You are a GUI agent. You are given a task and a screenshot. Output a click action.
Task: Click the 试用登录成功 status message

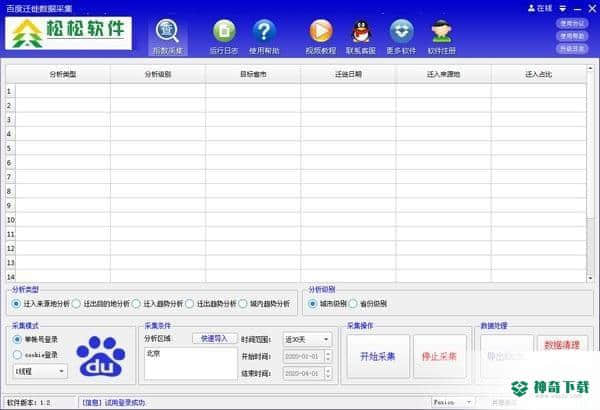click(114, 403)
